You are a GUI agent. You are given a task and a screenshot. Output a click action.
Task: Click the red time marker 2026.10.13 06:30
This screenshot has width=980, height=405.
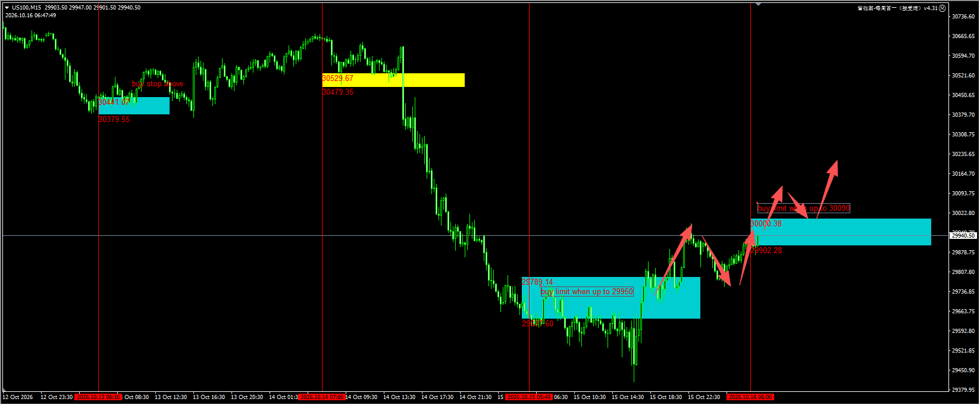98,397
